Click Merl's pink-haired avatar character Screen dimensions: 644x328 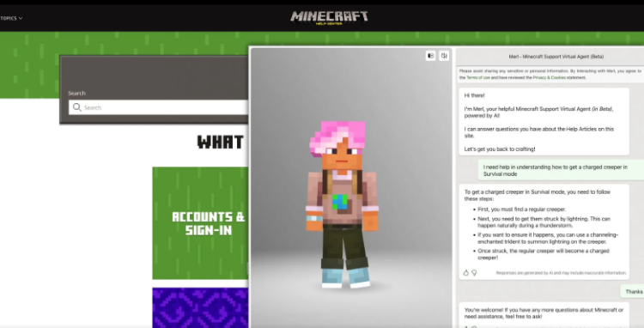point(342,204)
